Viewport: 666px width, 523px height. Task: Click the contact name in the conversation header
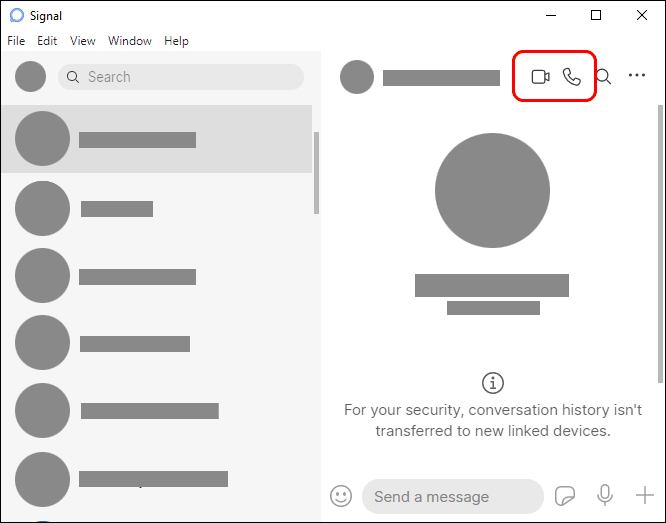[x=441, y=78]
